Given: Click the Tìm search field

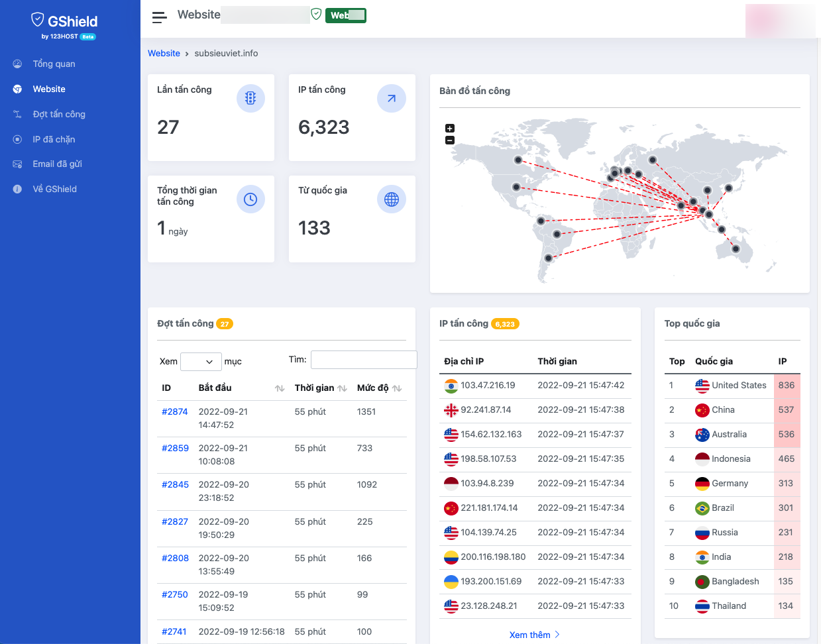Looking at the screenshot, I should (x=363, y=359).
